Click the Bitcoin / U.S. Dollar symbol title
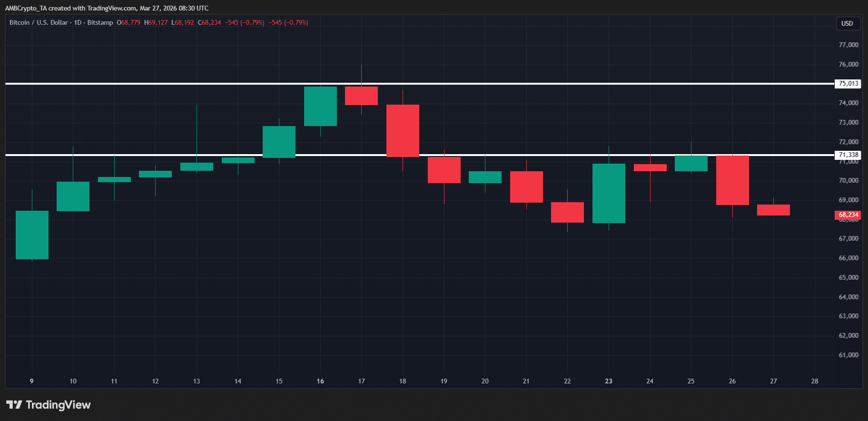This screenshot has height=421, width=868. 39,22
